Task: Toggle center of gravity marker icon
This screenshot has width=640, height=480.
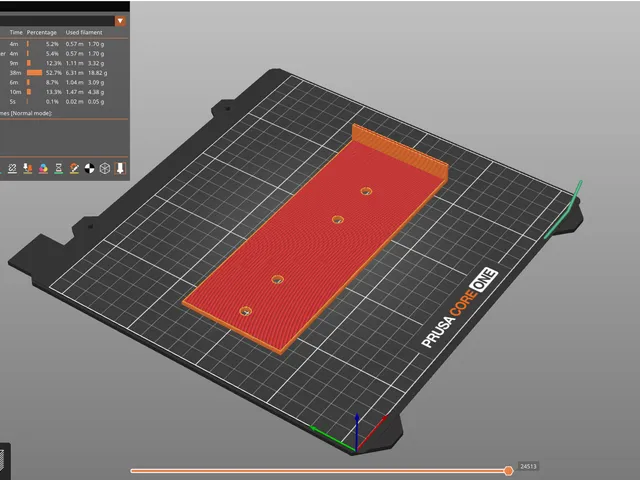Action: tap(89, 168)
